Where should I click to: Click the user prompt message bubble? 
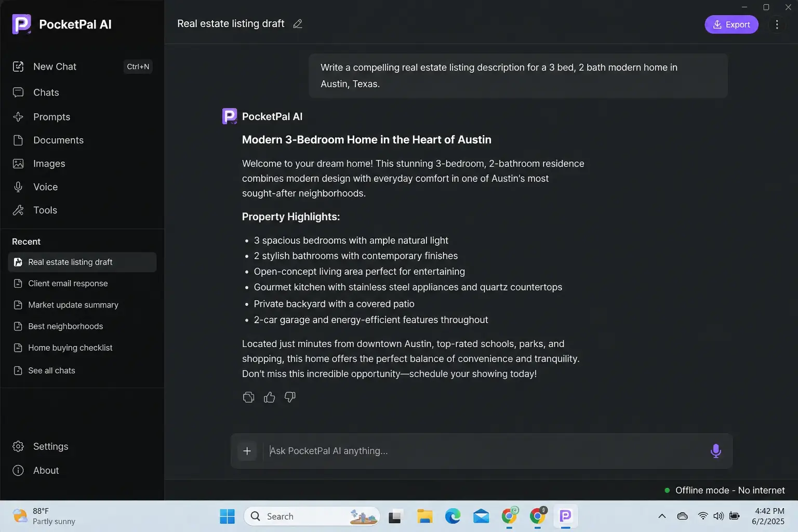click(518, 76)
